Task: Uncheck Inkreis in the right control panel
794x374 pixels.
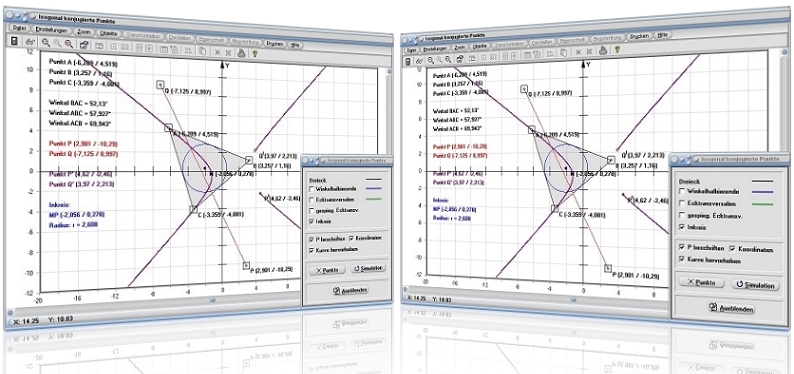Action: pyautogui.click(x=682, y=227)
